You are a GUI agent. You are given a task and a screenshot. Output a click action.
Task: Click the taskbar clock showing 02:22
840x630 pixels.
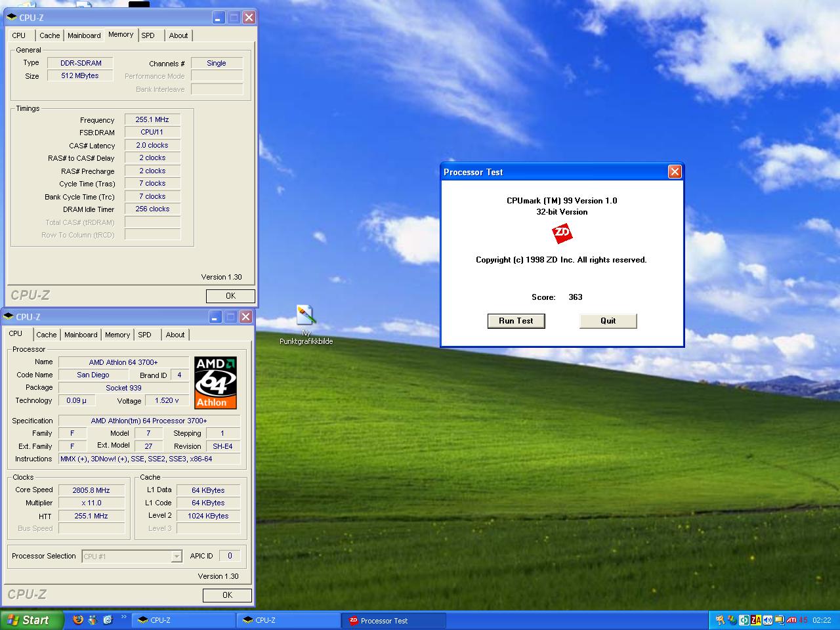[822, 620]
